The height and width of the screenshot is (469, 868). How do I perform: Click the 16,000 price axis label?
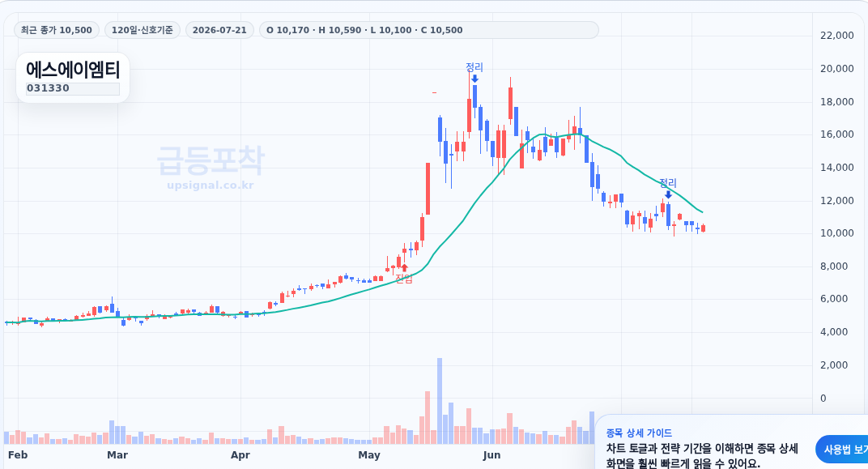(837, 134)
